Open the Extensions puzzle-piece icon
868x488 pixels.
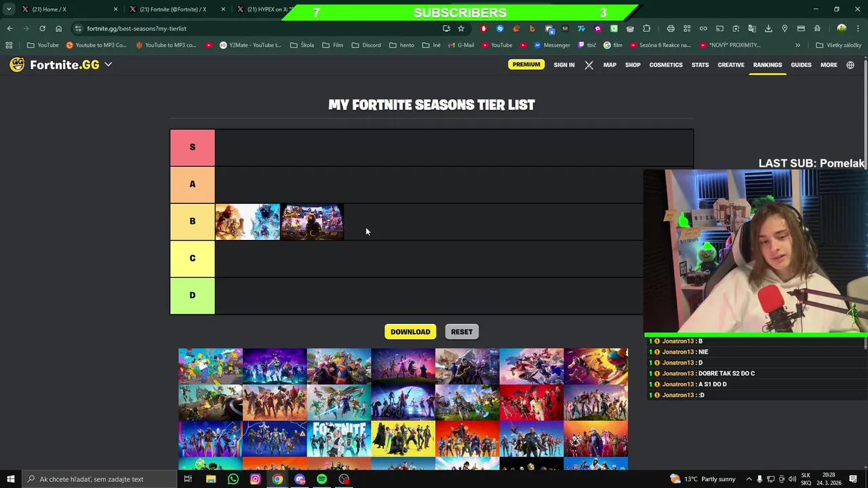coord(646,28)
